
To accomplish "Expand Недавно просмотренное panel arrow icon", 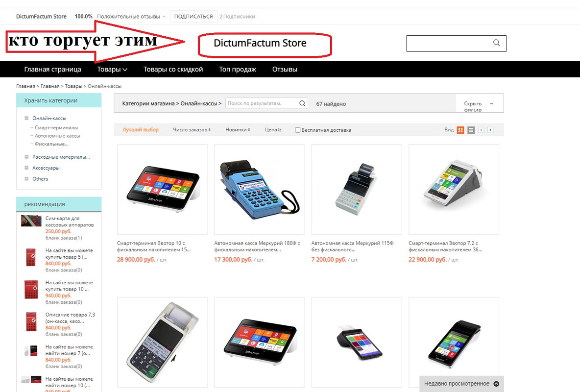I will tap(496, 384).
